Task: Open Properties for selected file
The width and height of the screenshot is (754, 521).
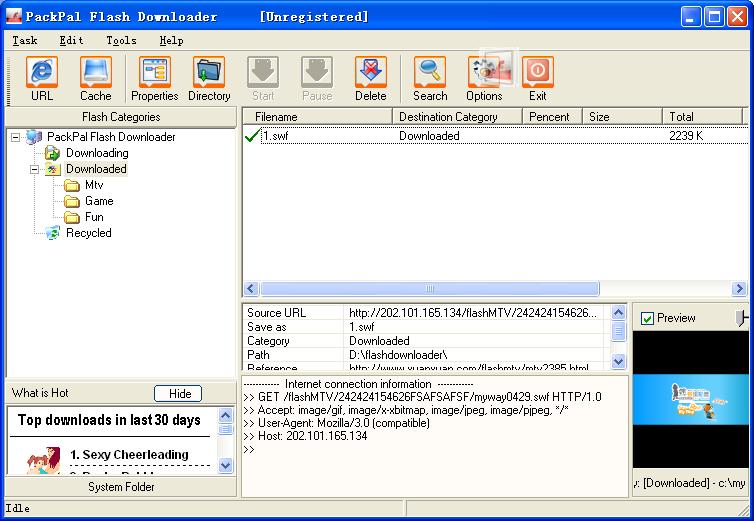Action: (154, 79)
